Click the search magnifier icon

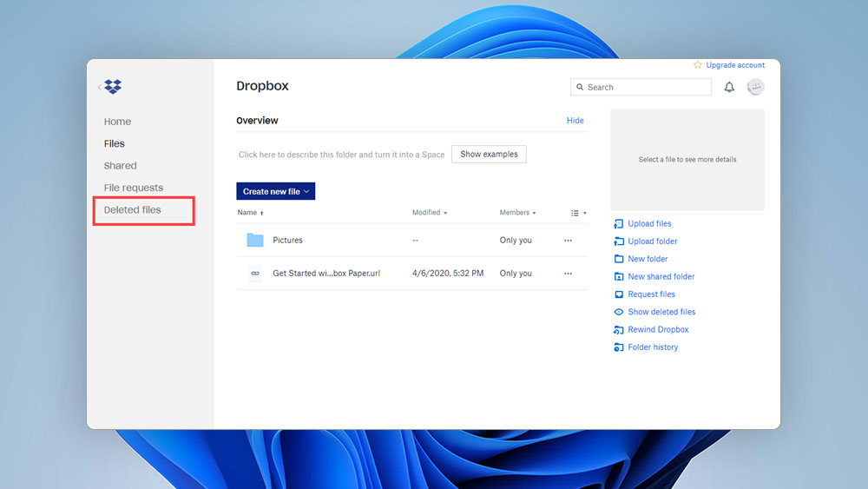pyautogui.click(x=580, y=87)
